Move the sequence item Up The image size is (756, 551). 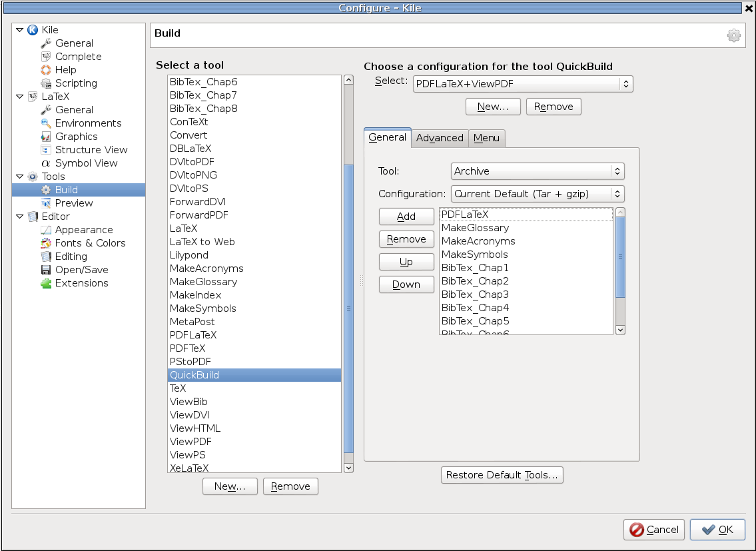(406, 262)
